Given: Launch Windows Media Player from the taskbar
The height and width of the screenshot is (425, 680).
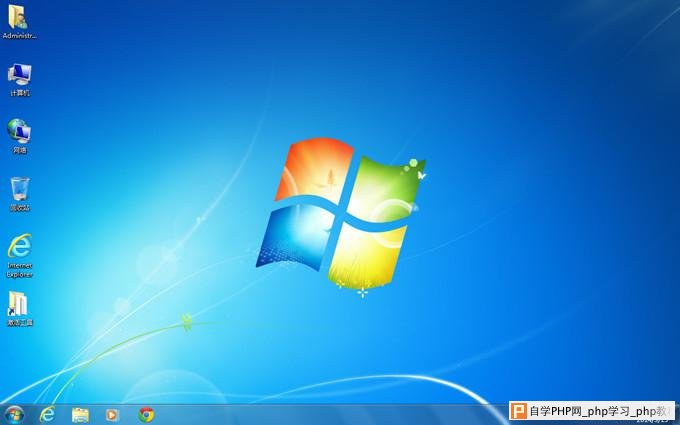Looking at the screenshot, I should pyautogui.click(x=112, y=415).
